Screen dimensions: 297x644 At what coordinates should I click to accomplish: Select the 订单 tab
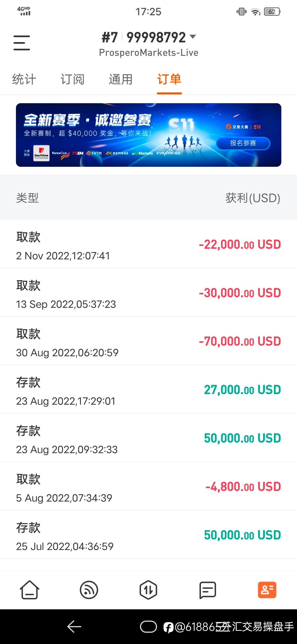click(x=169, y=80)
